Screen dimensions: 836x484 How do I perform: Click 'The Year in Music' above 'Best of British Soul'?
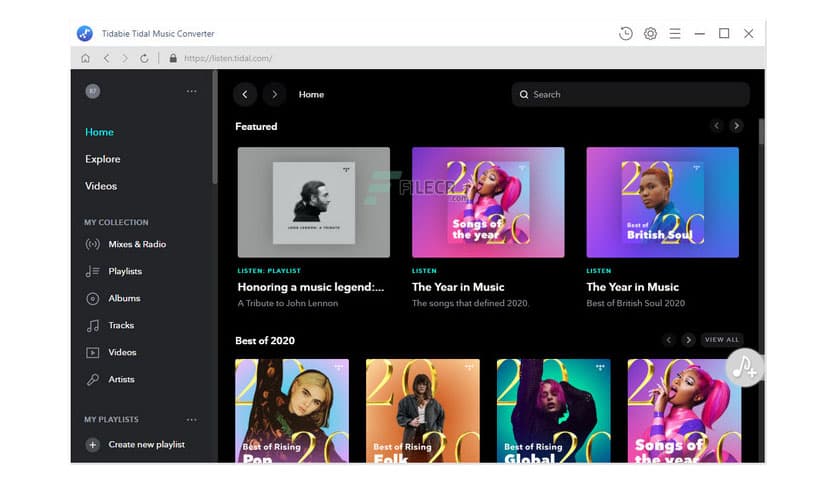(x=632, y=287)
